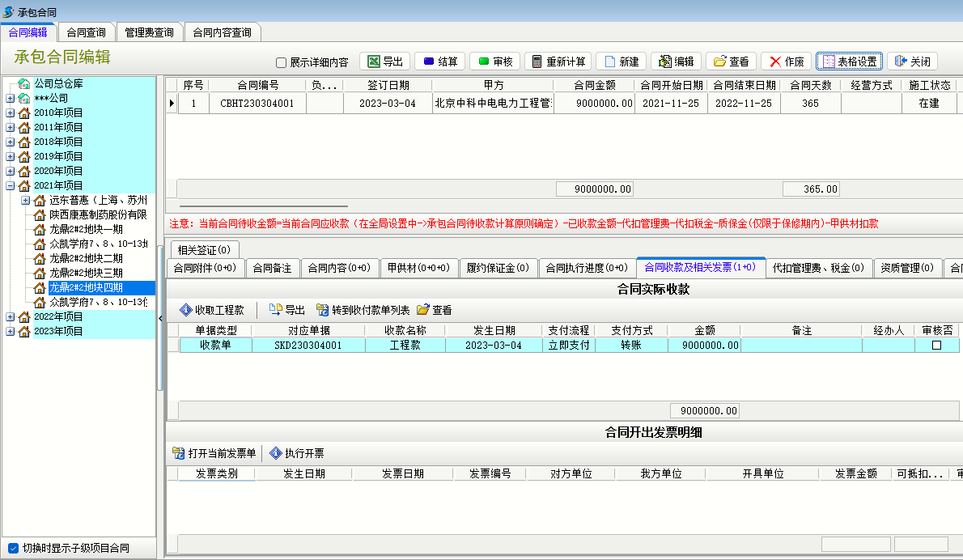Expand the 2022年项目 tree node

[x=10, y=316]
